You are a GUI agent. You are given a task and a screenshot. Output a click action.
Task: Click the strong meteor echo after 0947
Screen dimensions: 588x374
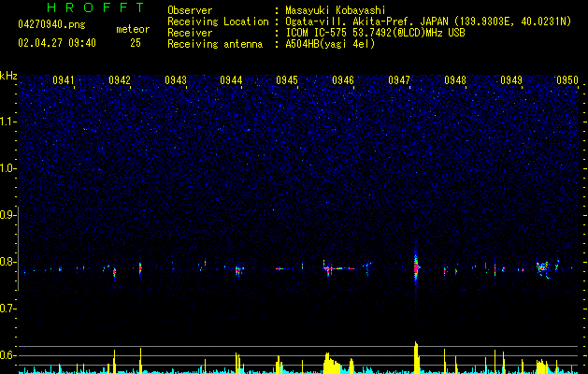pos(416,267)
